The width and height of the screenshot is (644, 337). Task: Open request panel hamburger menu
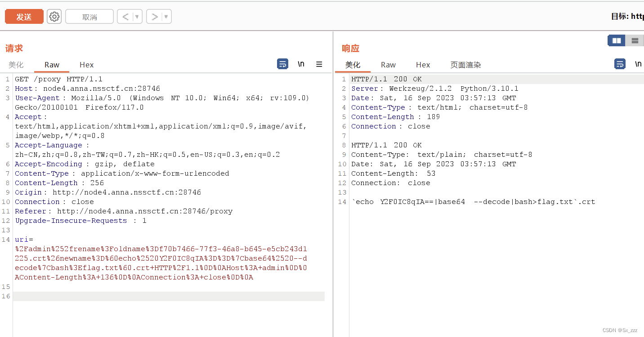[319, 64]
